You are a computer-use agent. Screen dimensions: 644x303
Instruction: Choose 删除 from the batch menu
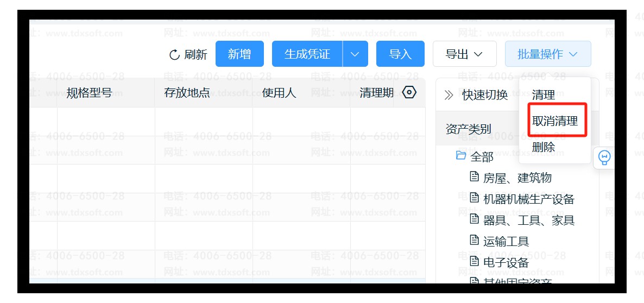[544, 147]
